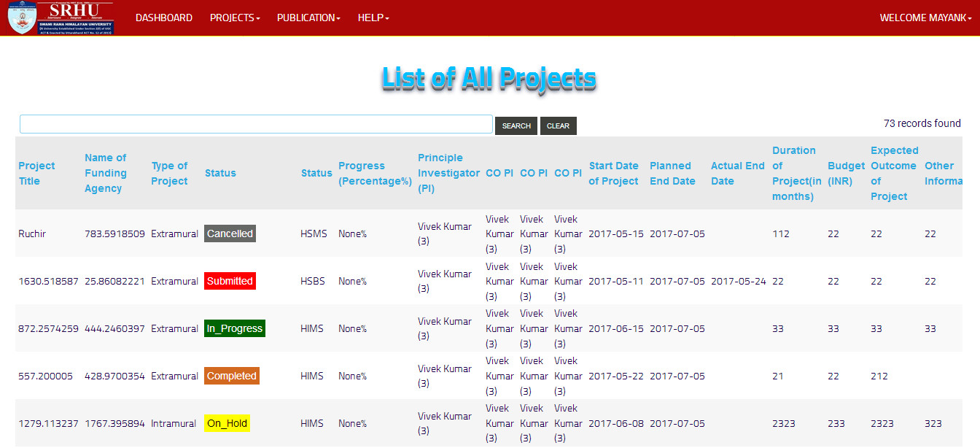Screen dimensions: 980x448
Task: Click Expected Outcome of Project header
Action: tap(894, 173)
